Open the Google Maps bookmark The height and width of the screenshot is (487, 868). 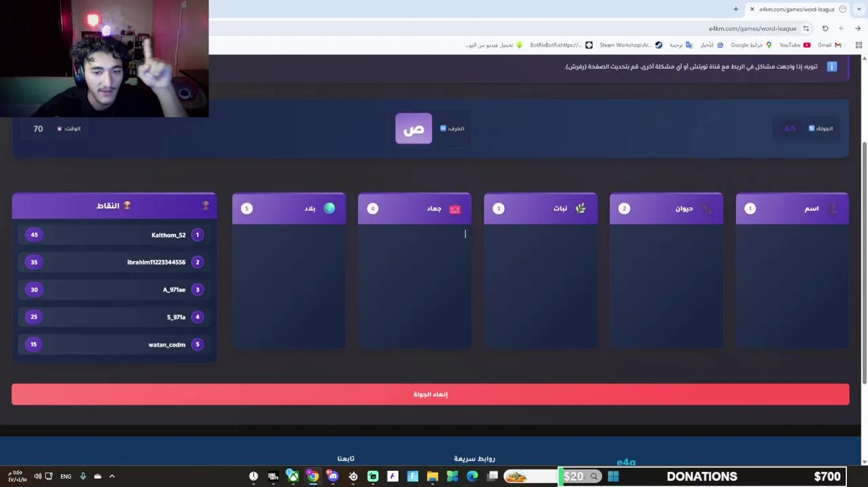[751, 45]
